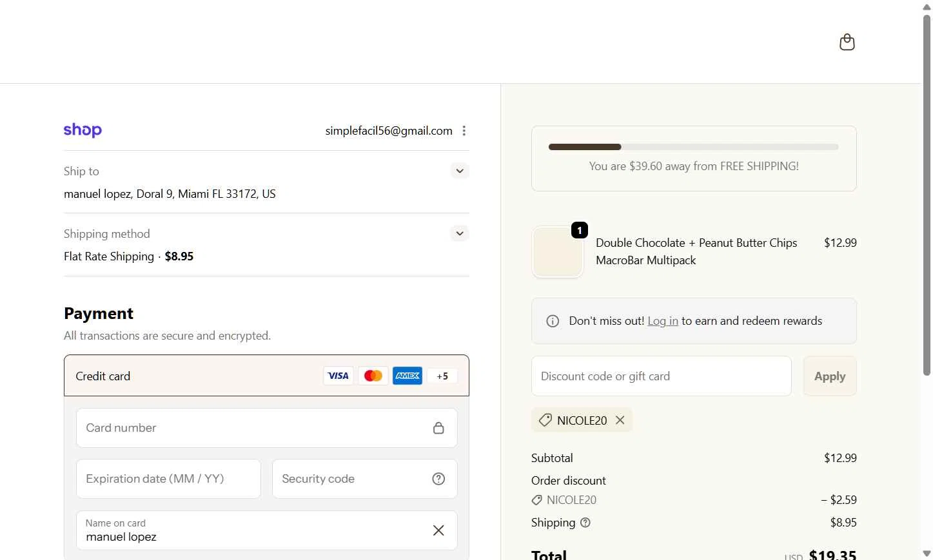This screenshot has height=560, width=933.
Task: Focus the Security code field
Action: 364,479
